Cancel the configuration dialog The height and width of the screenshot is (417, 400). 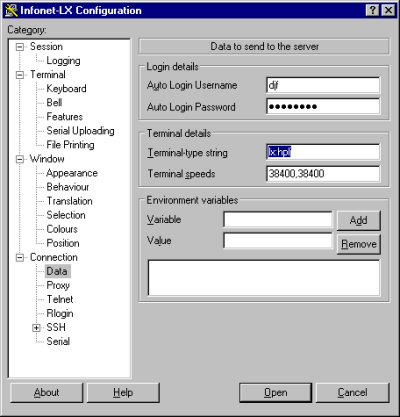[x=353, y=393]
